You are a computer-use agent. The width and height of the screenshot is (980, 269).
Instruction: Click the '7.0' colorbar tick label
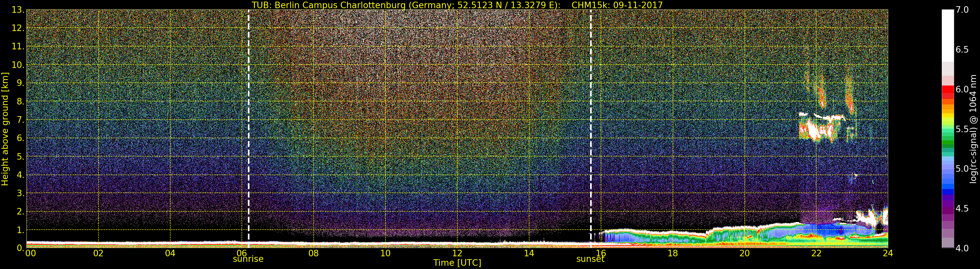[x=962, y=10]
